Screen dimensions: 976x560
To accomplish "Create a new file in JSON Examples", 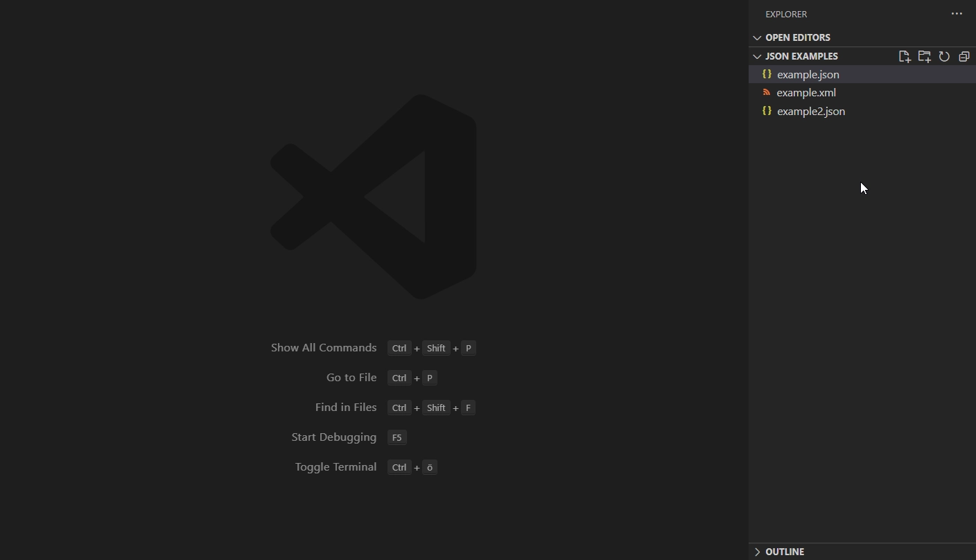I will 904,57.
